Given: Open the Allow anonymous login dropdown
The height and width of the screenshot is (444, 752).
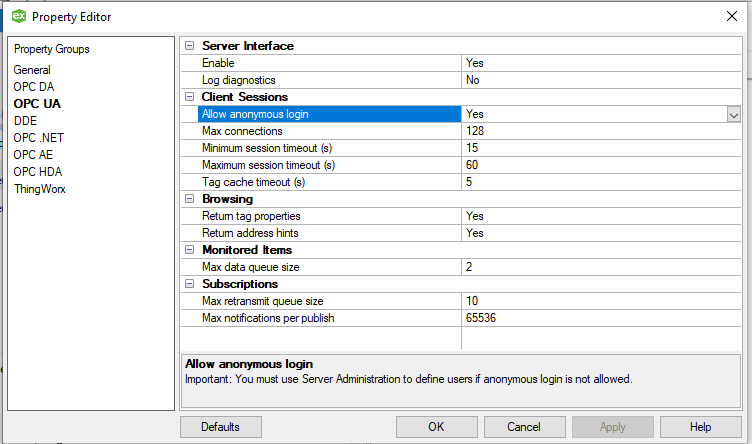Looking at the screenshot, I should pyautogui.click(x=733, y=114).
